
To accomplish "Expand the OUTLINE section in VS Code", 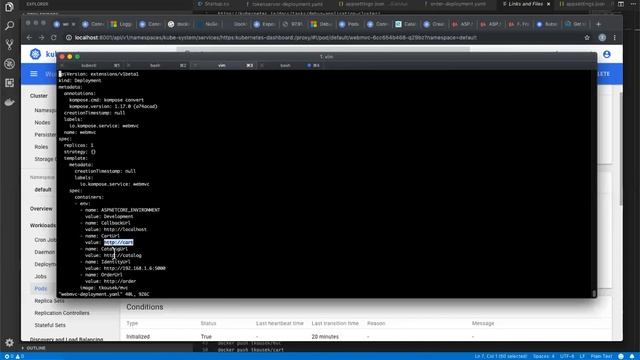I will pos(36,348).
